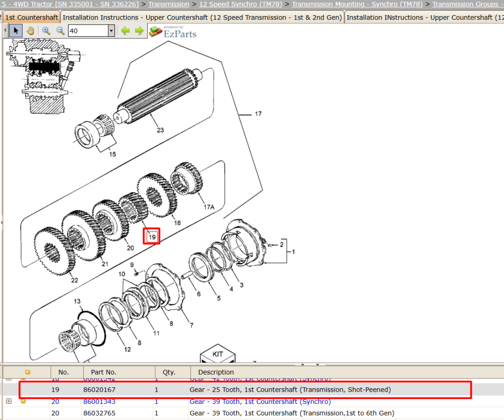Click callout 17A on the diagram
Viewport: 504px width, 420px height.
click(x=209, y=207)
